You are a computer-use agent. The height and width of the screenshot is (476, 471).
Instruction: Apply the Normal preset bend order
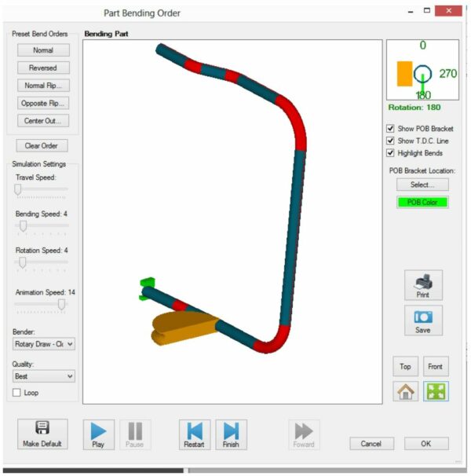pos(43,50)
